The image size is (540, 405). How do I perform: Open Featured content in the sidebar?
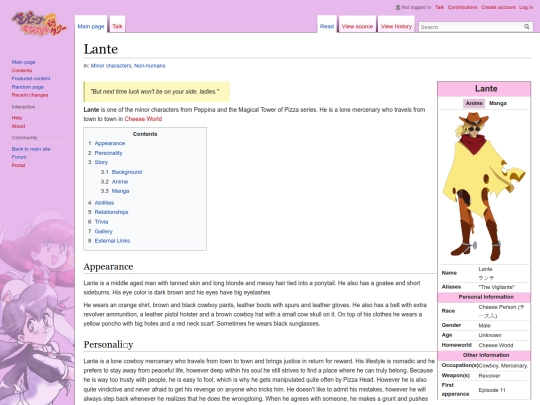tap(31, 79)
